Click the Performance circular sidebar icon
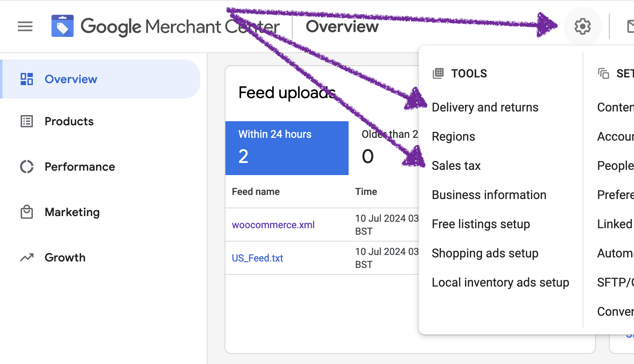This screenshot has height=364, width=634. 26,167
